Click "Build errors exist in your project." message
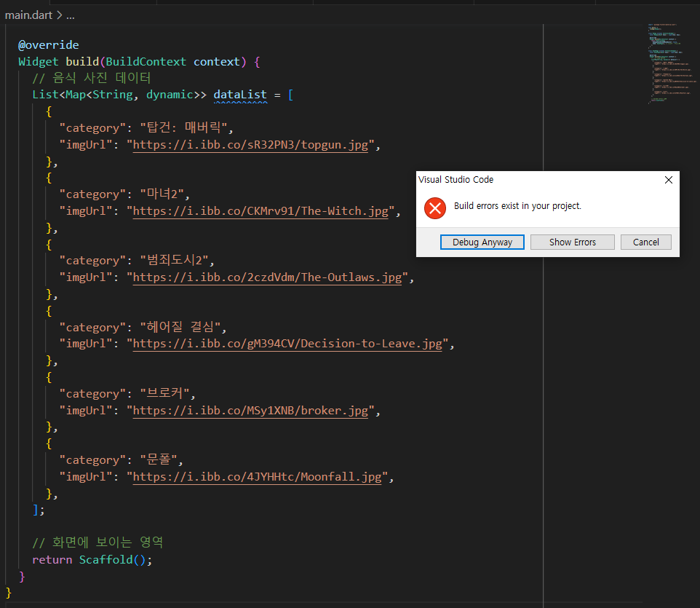Screen dimensions: 700x608 [x=517, y=206]
